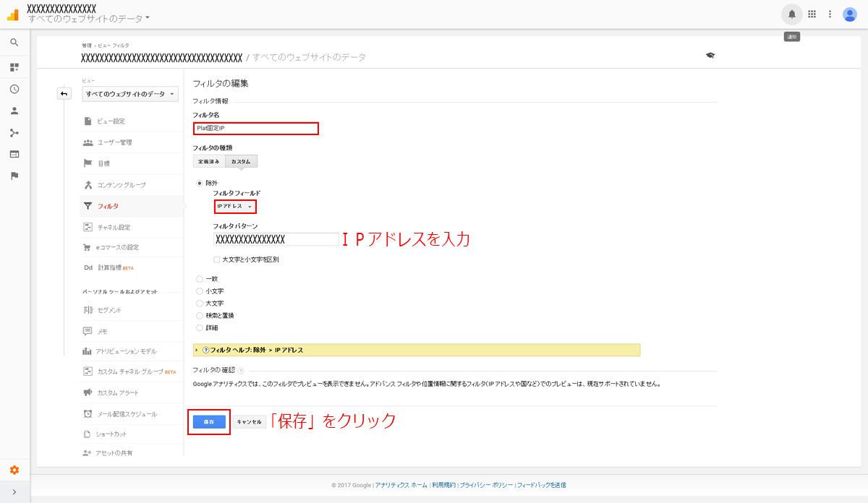Open Customization dashboard icon in left rail
The image size is (868, 503).
click(x=14, y=67)
